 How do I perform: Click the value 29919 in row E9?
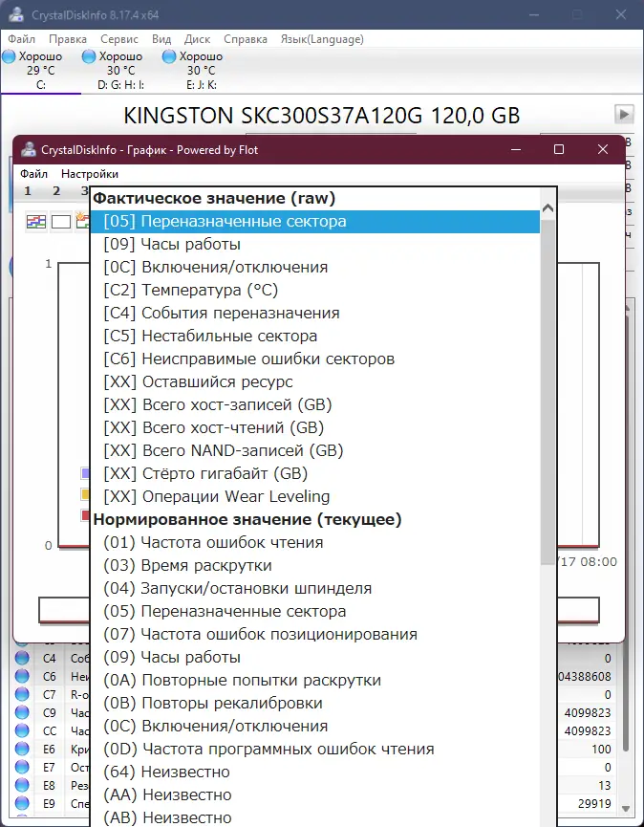(594, 804)
